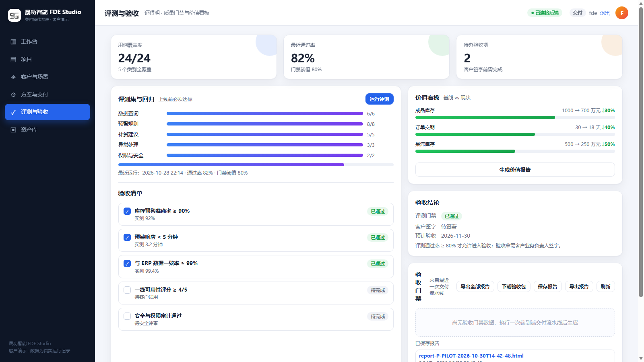Click the 评测与验收 checkmark icon
644x362 pixels.
(13, 112)
